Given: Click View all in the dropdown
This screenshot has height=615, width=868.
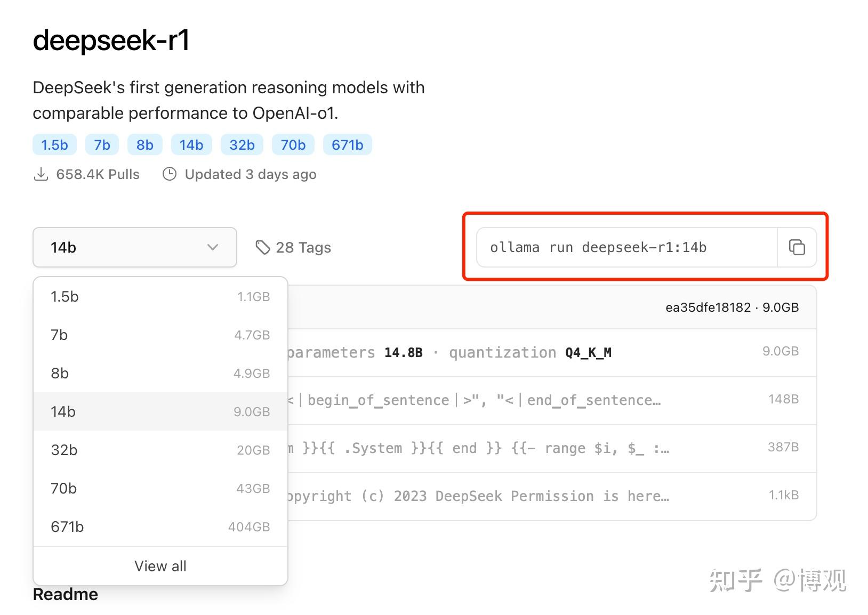Looking at the screenshot, I should click(x=160, y=566).
